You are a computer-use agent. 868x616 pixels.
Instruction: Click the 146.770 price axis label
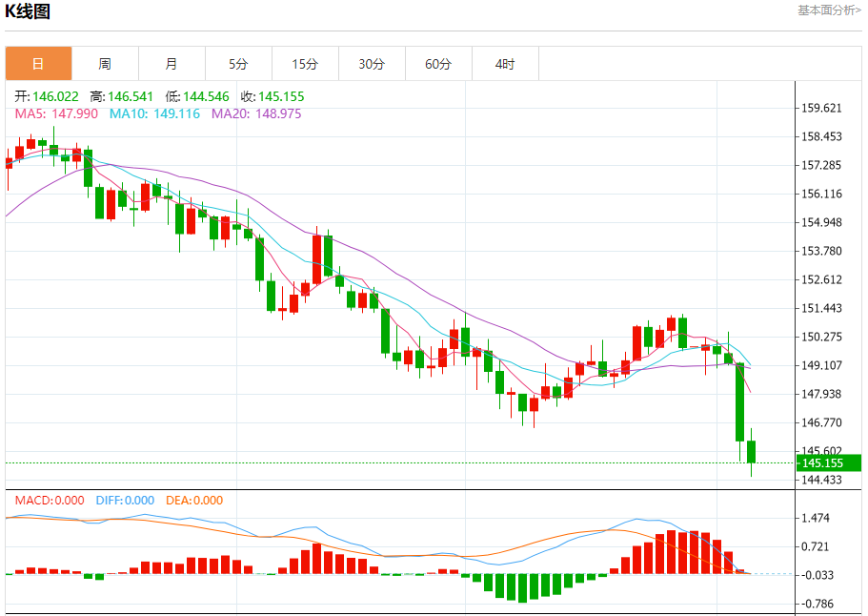pos(821,422)
